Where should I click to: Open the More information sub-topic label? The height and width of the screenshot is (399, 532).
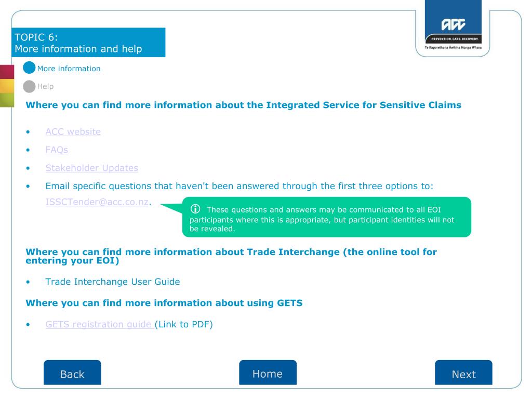click(x=69, y=69)
